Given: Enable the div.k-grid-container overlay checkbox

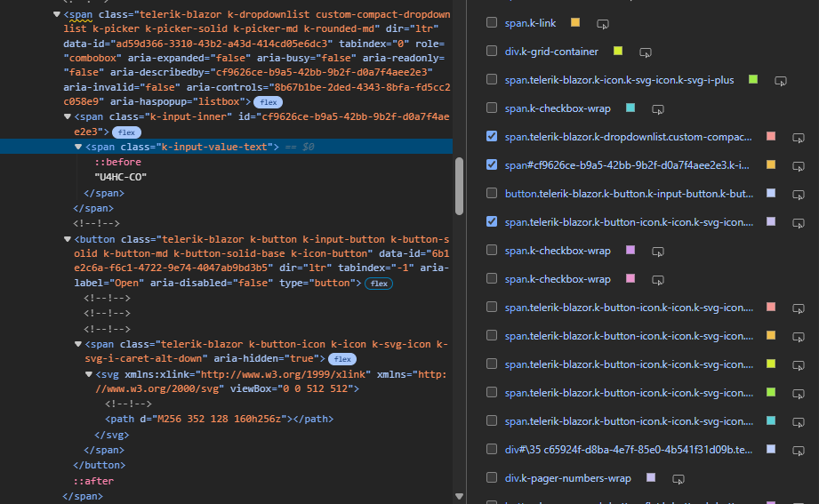Looking at the screenshot, I should [492, 52].
